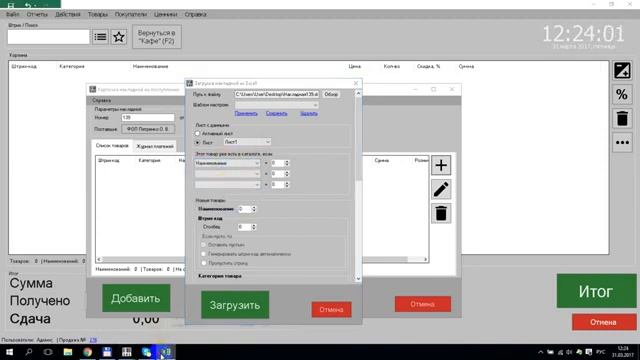Click the Сохранить link

277,113
